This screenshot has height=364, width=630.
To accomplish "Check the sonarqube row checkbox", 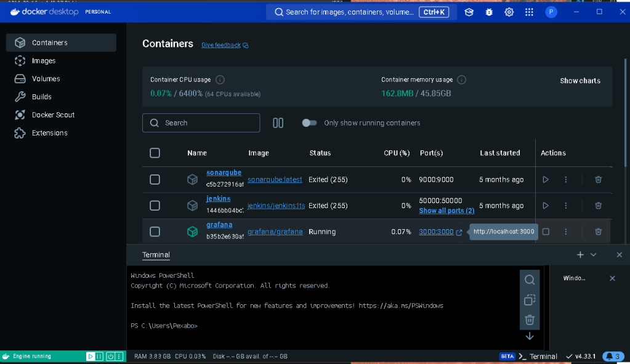I will click(155, 180).
